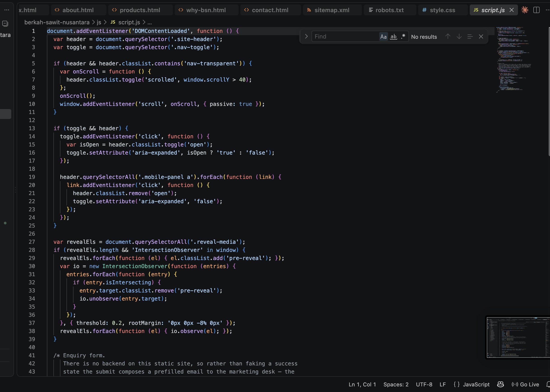Click the 'Enquiry form.' comment text

[x=84, y=356]
